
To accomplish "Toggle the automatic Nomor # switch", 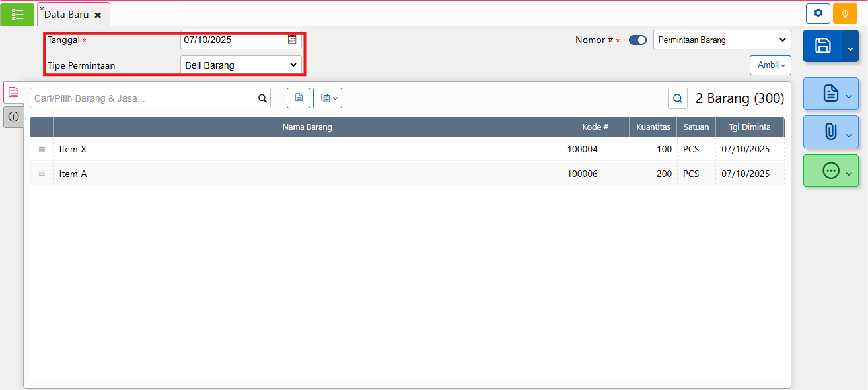I will (x=637, y=40).
